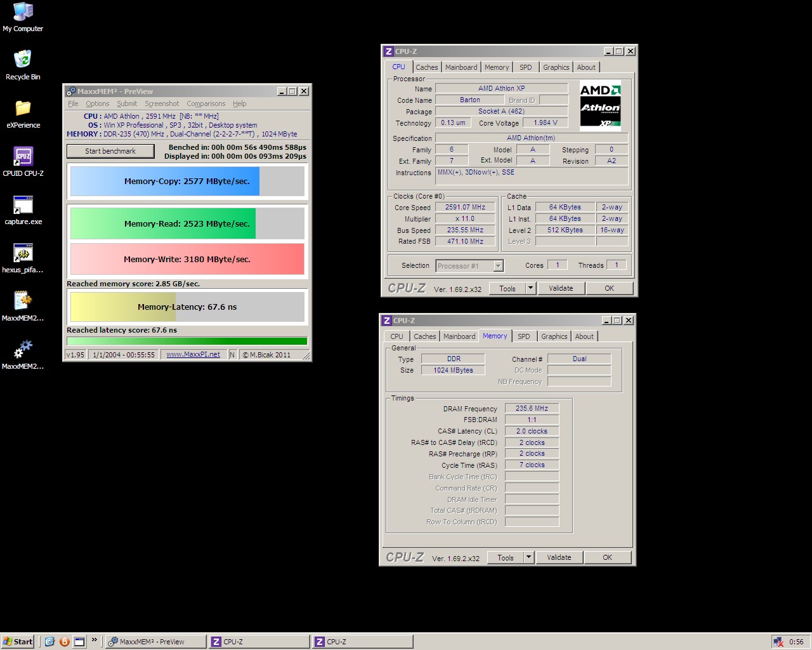Open the Processor #1 selection dropdown
Screen dimensions: 812x650
[499, 266]
